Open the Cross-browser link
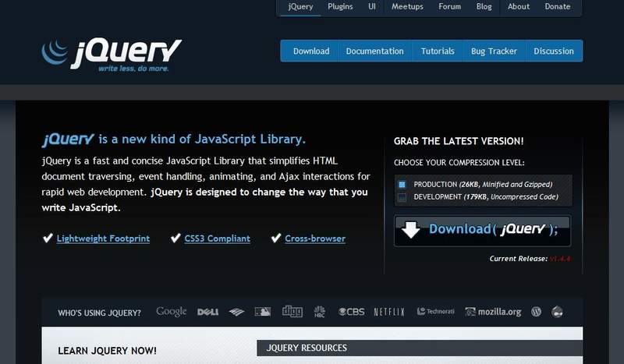The height and width of the screenshot is (364, 624). 315,239
